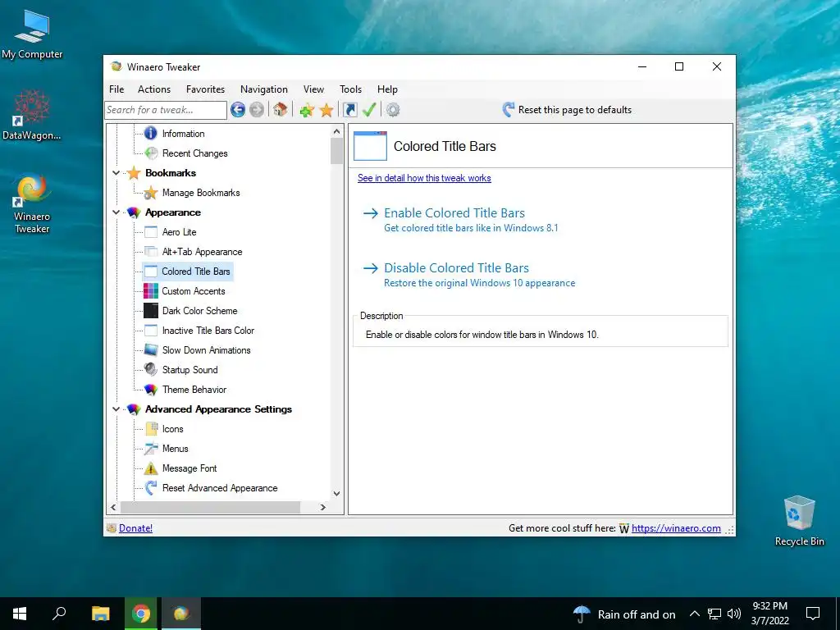840x630 pixels.
Task: Collapse the Appearance tree section
Action: click(x=116, y=212)
